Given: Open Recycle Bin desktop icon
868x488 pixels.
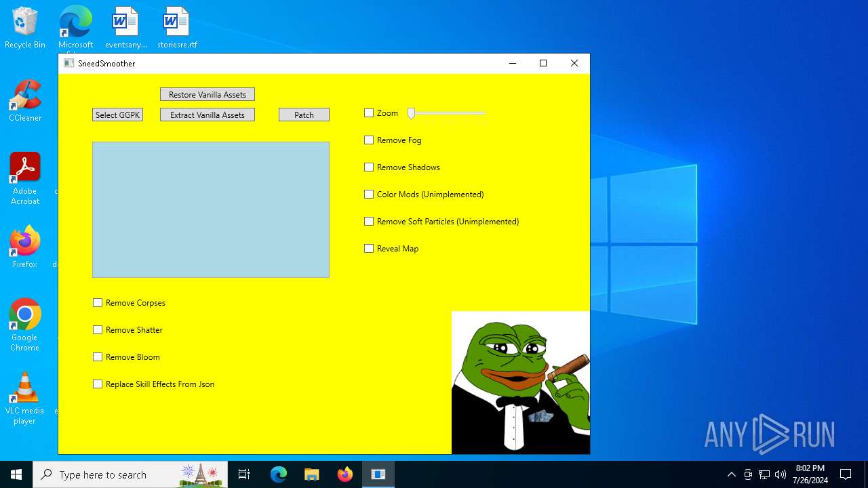Looking at the screenshot, I should tap(25, 28).
